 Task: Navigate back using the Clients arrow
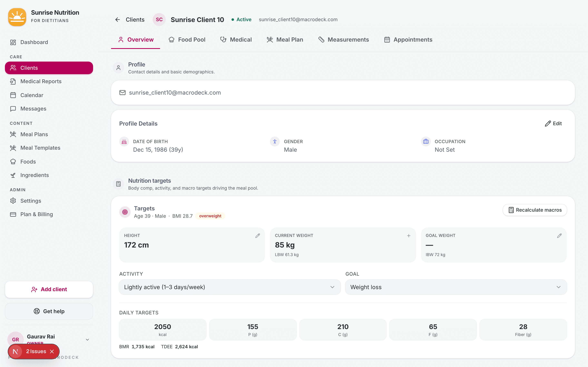click(118, 19)
